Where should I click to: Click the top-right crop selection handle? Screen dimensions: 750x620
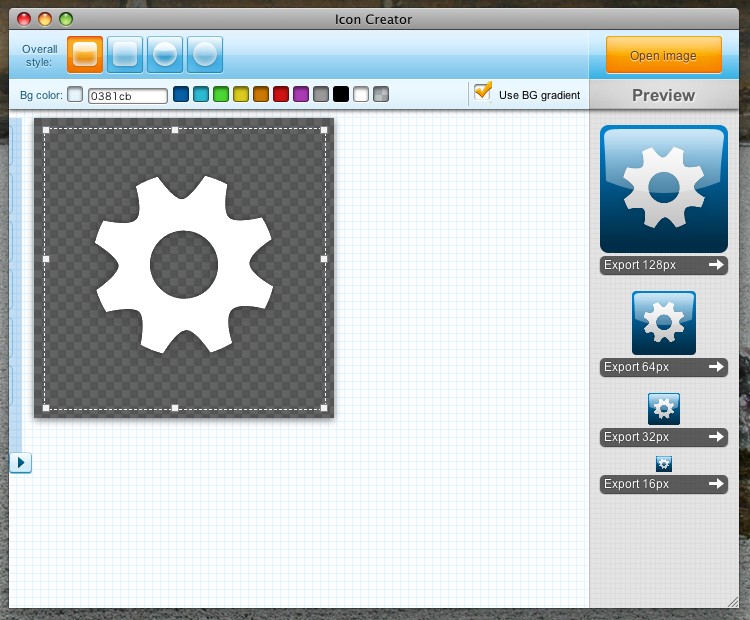pyautogui.click(x=324, y=130)
